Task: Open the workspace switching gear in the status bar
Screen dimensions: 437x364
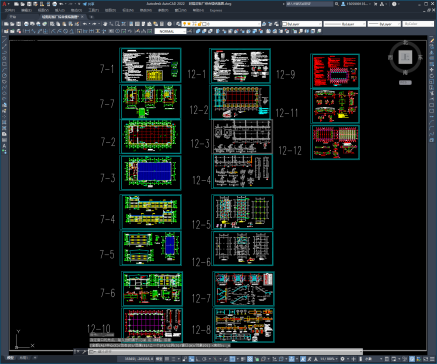Action: click(342, 359)
